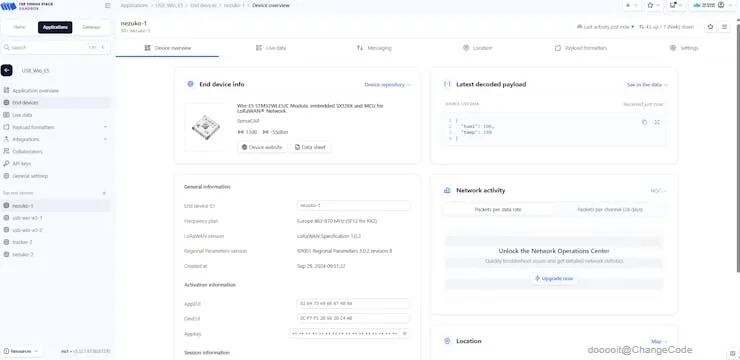The image size is (740, 360).
Task: Click the Last activity status indicator
Action: click(x=605, y=27)
